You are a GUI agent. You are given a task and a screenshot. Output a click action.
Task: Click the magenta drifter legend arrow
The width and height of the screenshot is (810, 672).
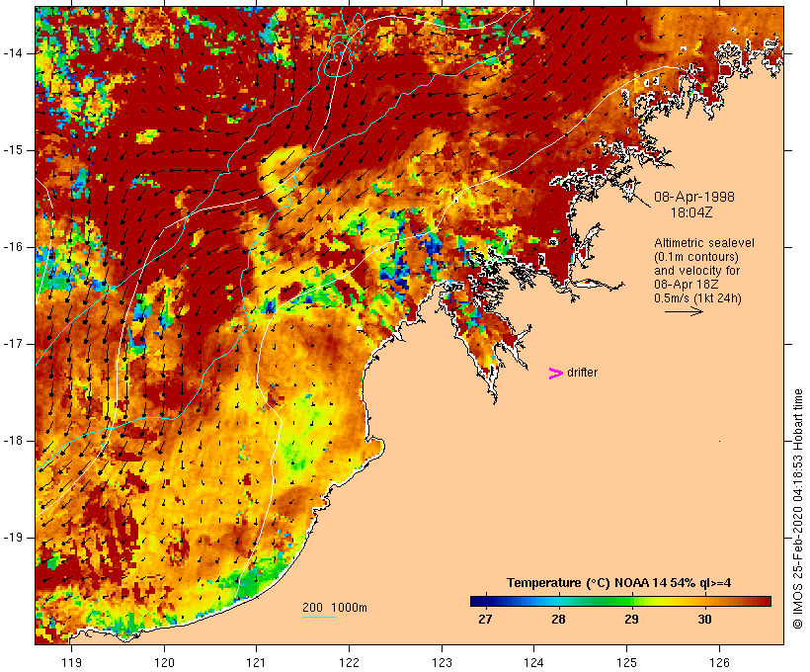pyautogui.click(x=556, y=374)
